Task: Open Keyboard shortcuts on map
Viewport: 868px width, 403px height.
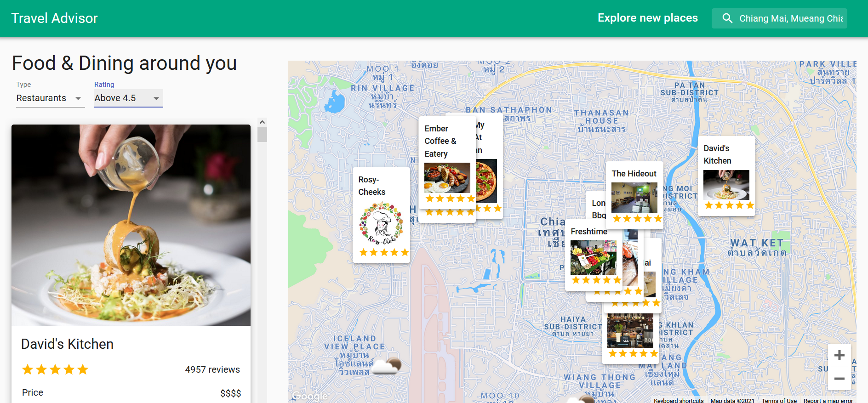Action: point(679,400)
